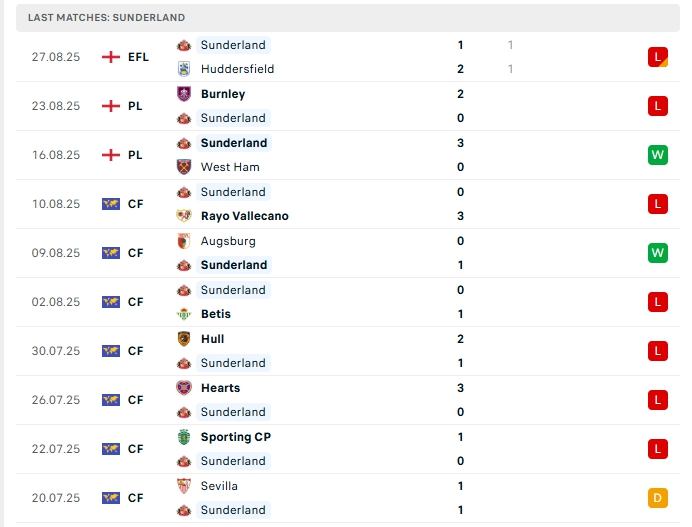Screen dimensions: 692x527
Task: Click the Hearts club crest icon
Action: click(x=184, y=388)
